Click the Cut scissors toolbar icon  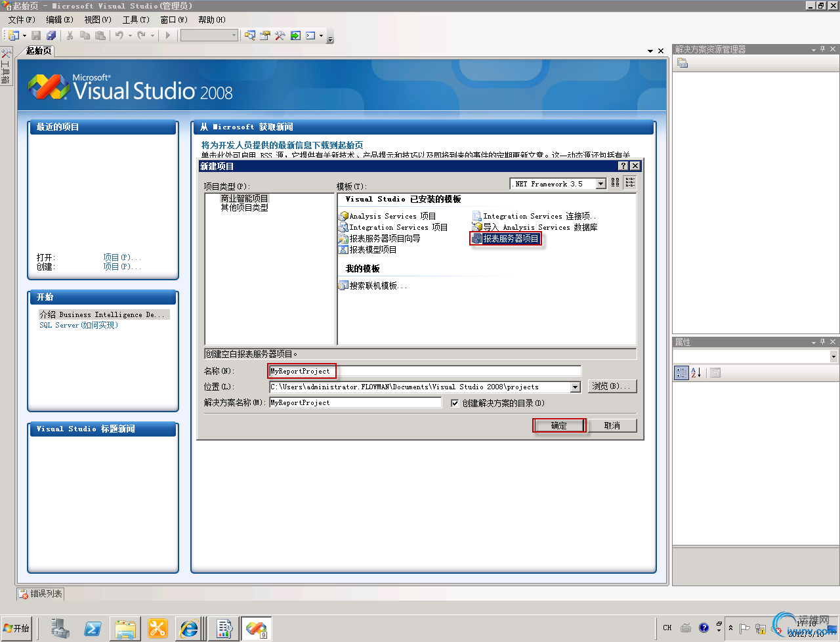click(70, 35)
